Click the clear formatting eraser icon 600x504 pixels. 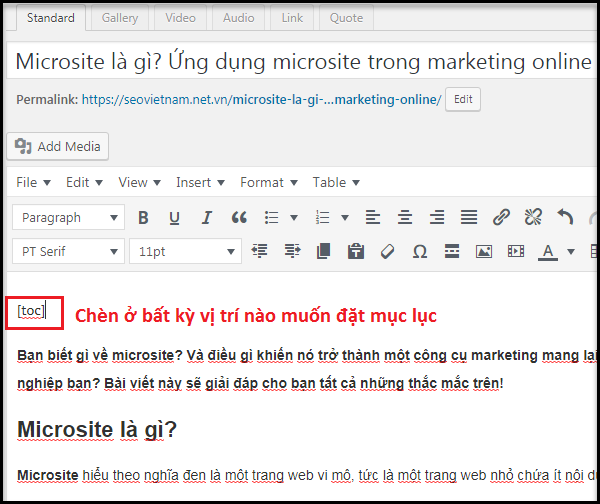(389, 251)
